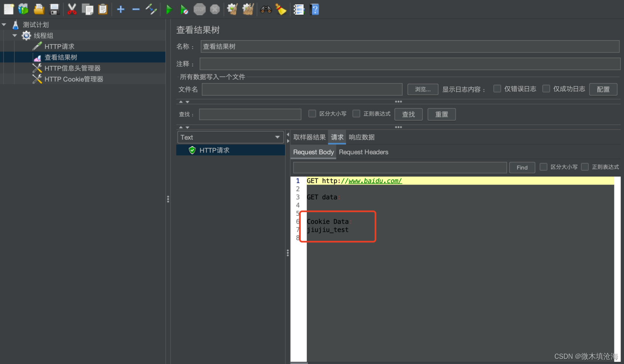Click the Reset Search brush icon

[281, 9]
